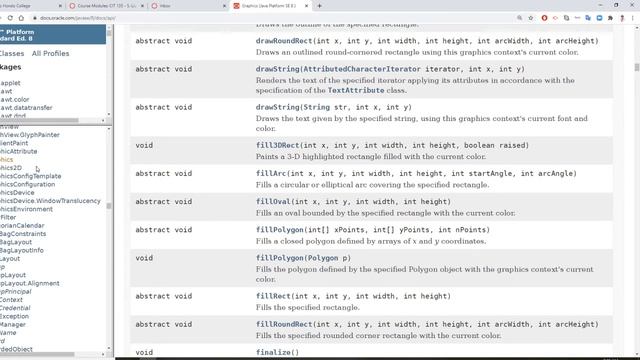Open the Chrome three-dot menu
Image resolution: width=640 pixels, height=360 pixels.
click(x=633, y=18)
